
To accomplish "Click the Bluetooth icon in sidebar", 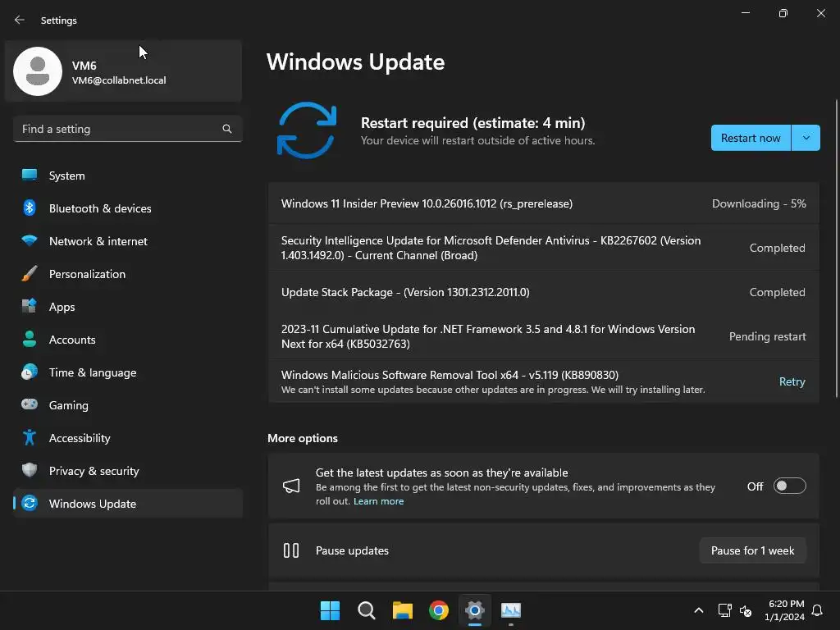I will [x=30, y=208].
